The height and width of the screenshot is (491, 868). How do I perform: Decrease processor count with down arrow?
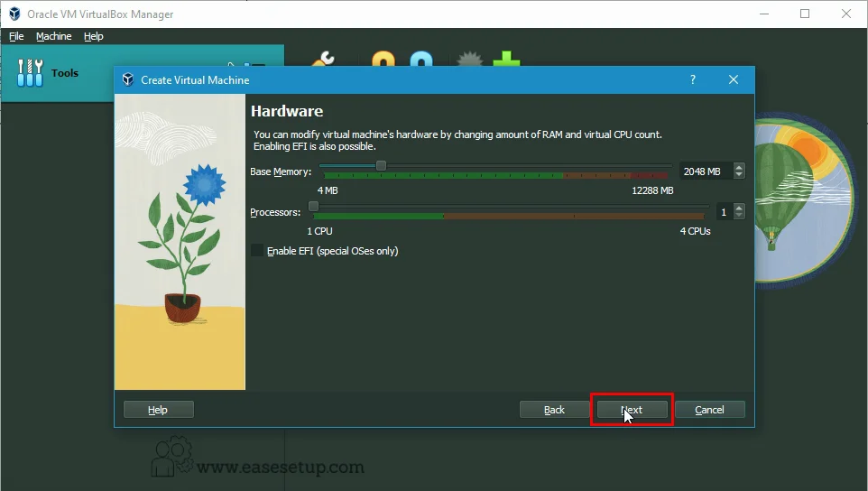(739, 216)
